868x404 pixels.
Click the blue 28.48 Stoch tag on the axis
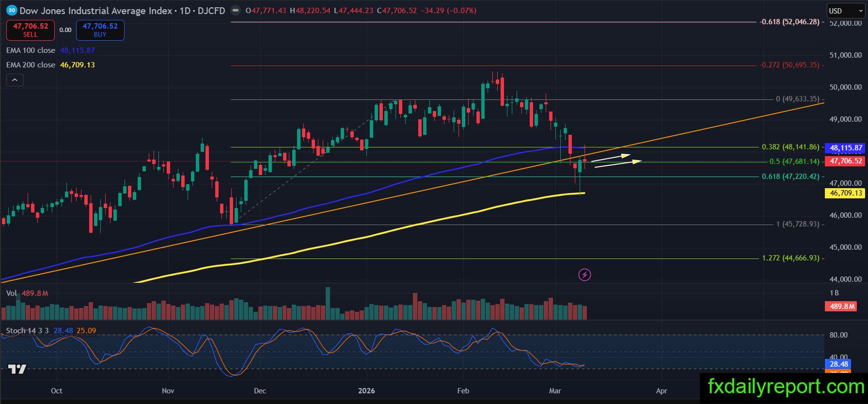839,364
